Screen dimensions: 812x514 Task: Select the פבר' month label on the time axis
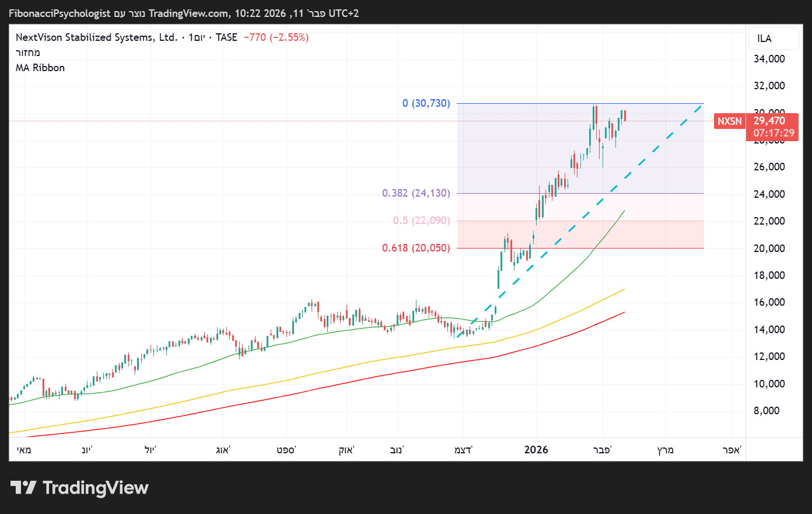[602, 450]
